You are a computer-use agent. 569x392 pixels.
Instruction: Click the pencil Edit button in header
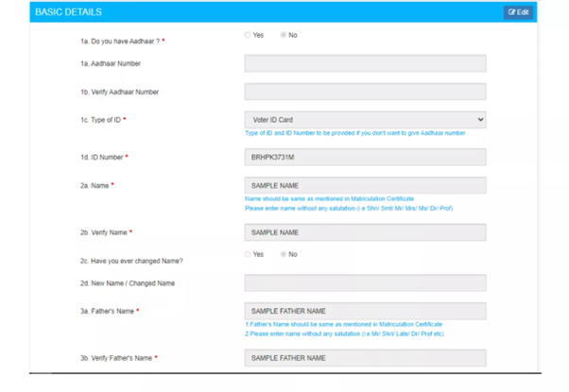pyautogui.click(x=518, y=12)
